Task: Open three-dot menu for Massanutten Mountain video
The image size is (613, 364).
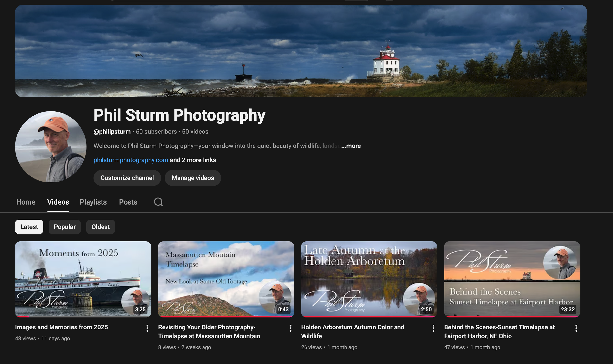Action: point(290,328)
